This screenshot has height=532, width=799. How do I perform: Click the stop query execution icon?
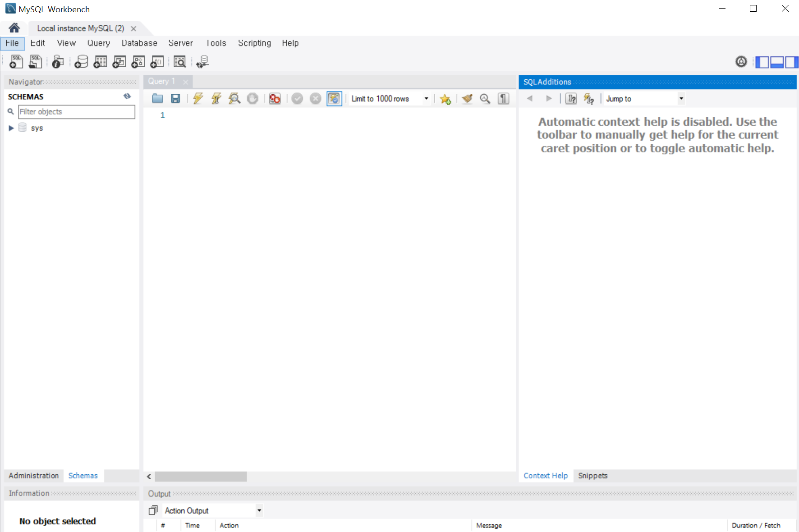[253, 98]
